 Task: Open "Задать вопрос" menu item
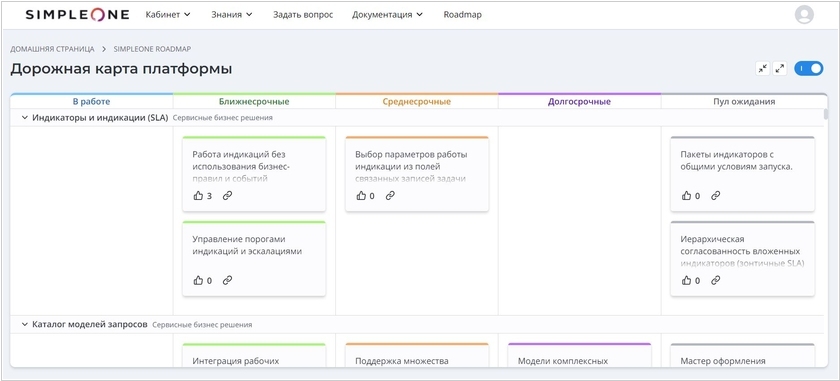point(303,15)
